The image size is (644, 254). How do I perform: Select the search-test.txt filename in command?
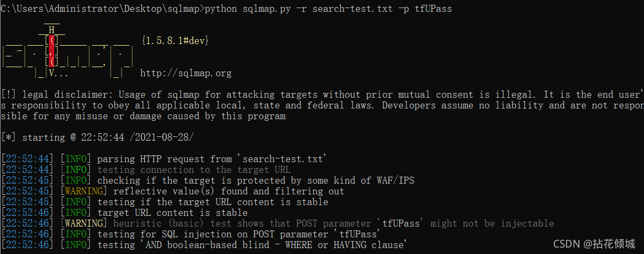point(353,9)
